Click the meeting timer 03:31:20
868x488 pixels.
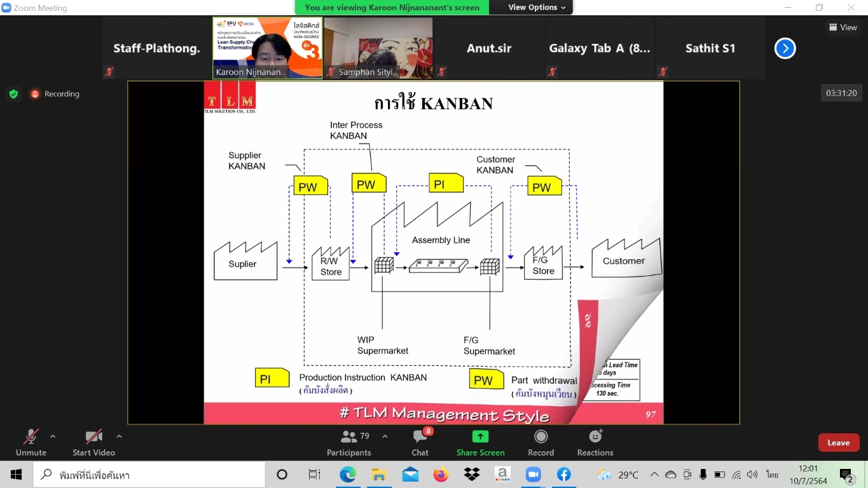[x=841, y=93]
